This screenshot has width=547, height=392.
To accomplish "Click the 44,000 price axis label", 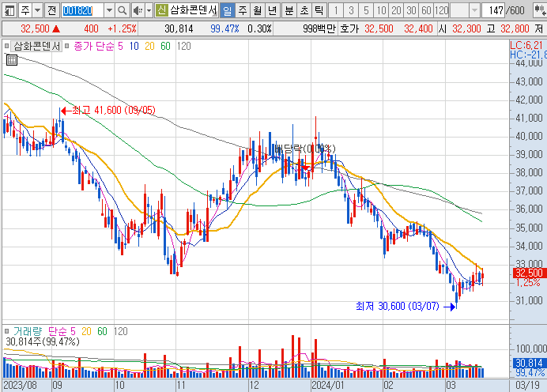I will 529,63.
